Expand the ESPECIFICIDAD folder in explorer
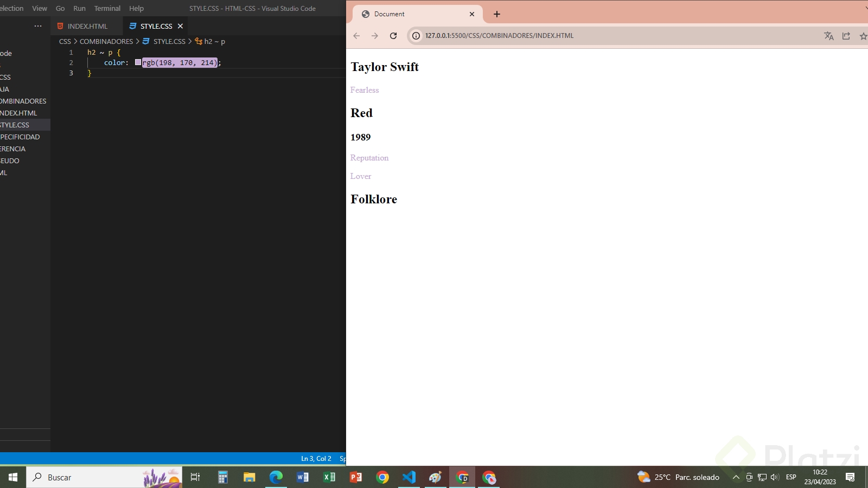868x488 pixels. [25, 137]
